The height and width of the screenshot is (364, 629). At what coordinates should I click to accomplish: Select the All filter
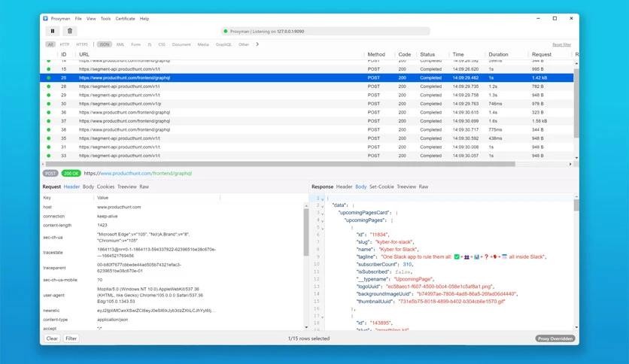pyautogui.click(x=50, y=44)
